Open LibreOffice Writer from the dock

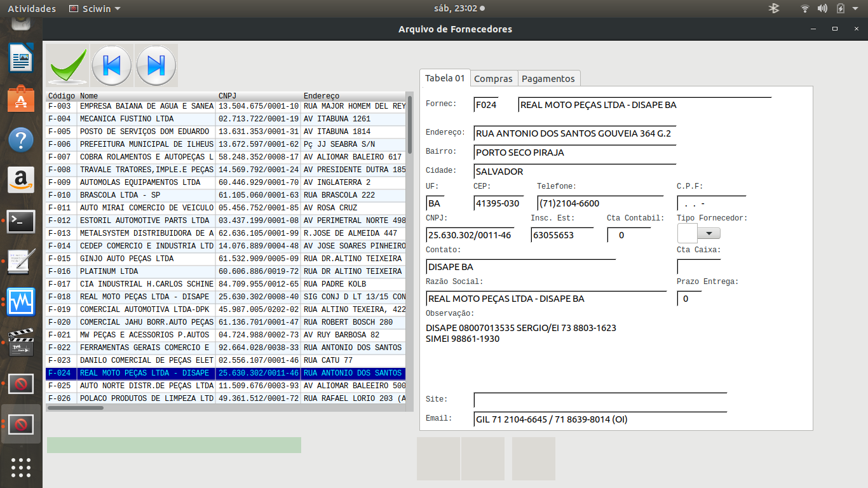[x=21, y=60]
